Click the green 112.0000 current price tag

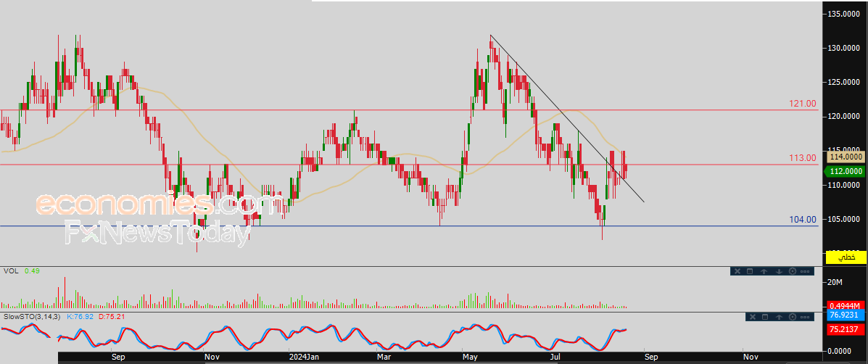[844, 172]
